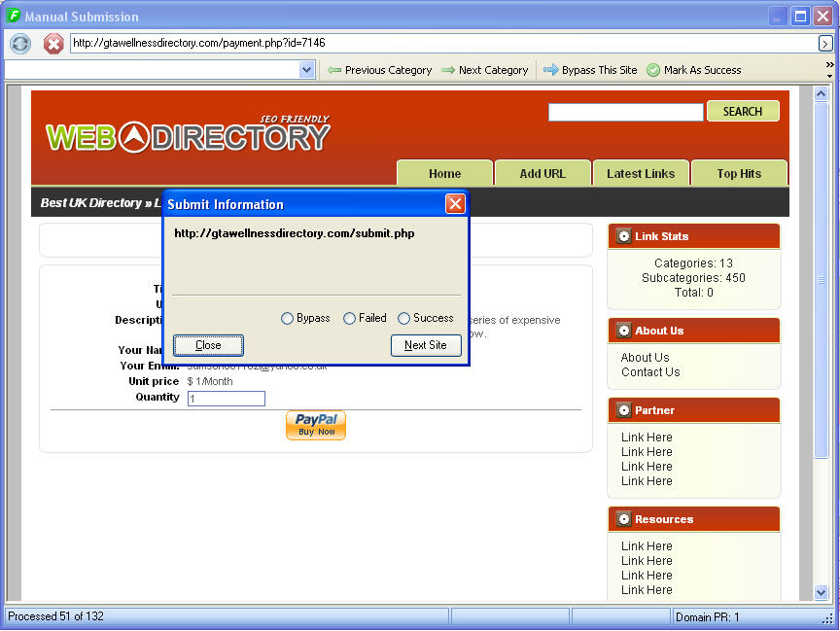Switch to the Latest Links tab
This screenshot has width=840, height=631.
click(x=641, y=173)
